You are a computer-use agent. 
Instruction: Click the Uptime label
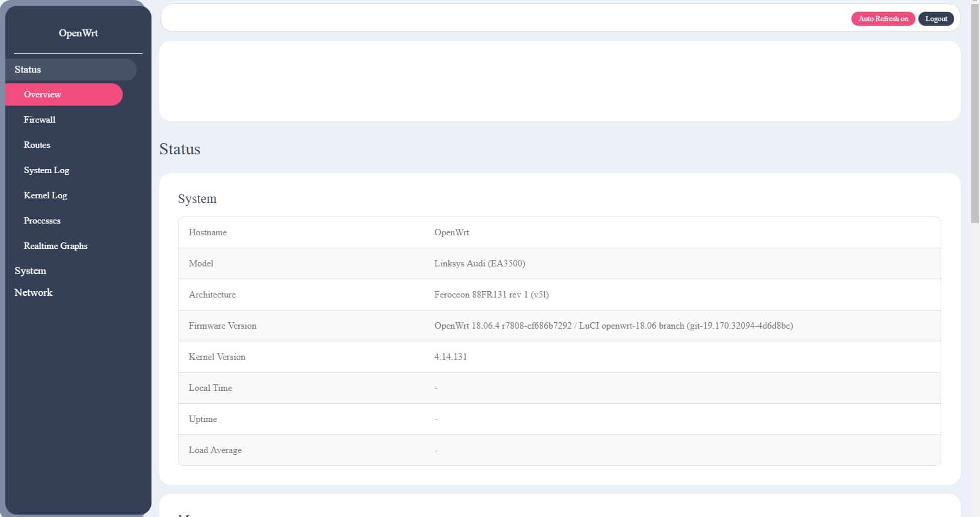point(203,419)
